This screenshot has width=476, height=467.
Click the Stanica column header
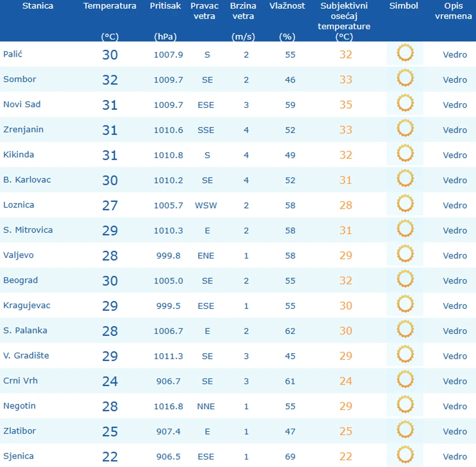[x=37, y=6]
